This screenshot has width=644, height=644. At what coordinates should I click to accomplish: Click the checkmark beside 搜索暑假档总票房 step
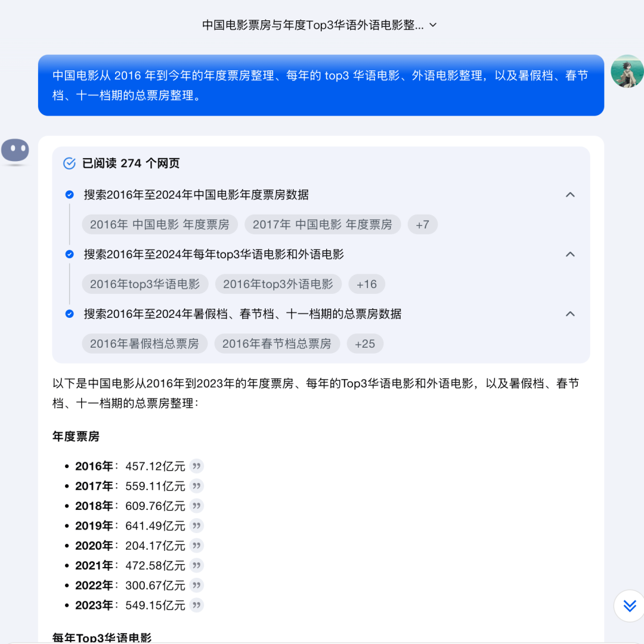tap(70, 314)
